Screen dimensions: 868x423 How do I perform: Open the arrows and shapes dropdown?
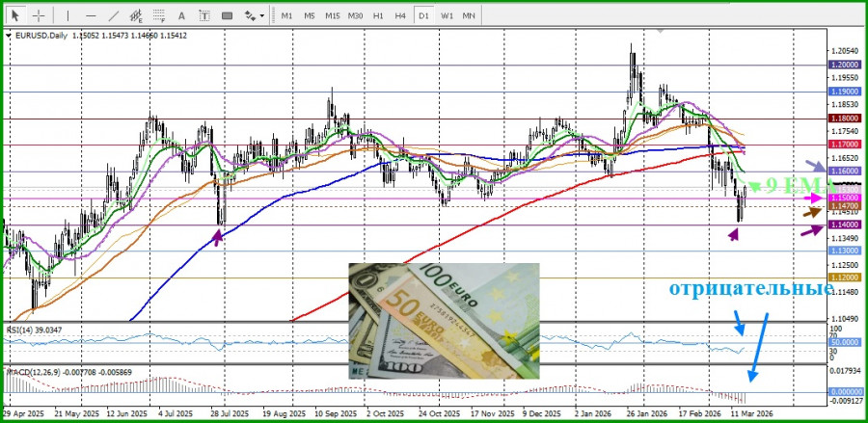255,15
